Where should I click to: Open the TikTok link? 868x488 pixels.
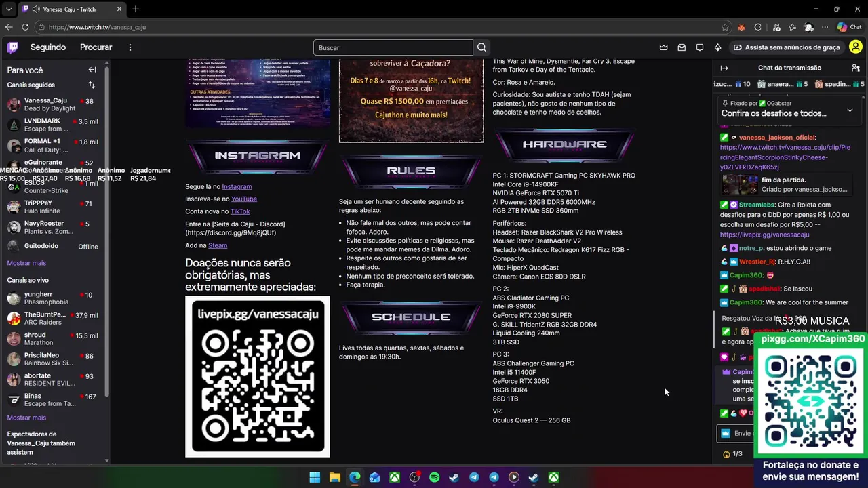click(x=240, y=211)
